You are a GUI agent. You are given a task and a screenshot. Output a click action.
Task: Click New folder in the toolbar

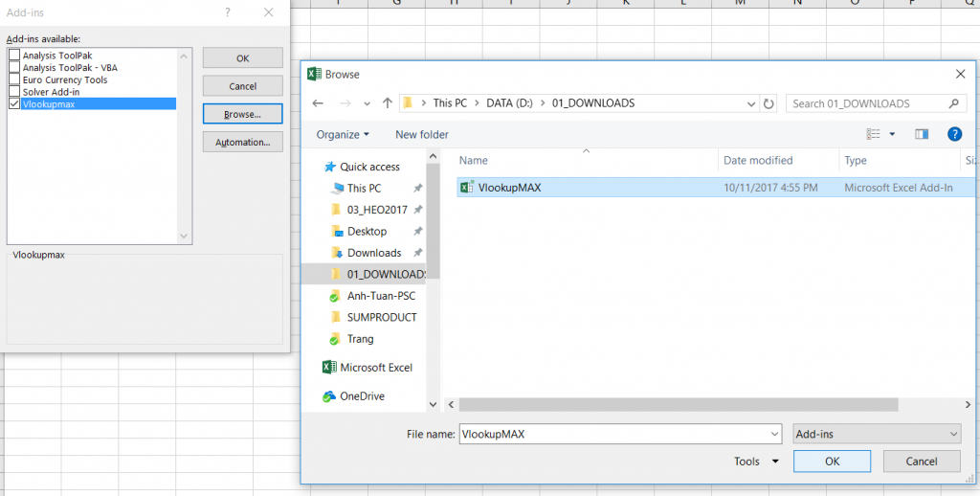pyautogui.click(x=422, y=134)
